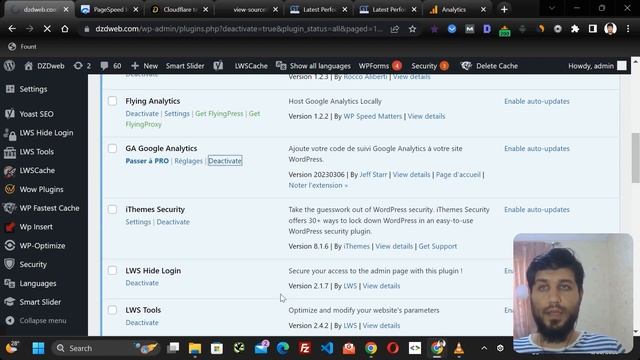Open Opera browser from taskbar
640x360 pixels.
[393, 348]
